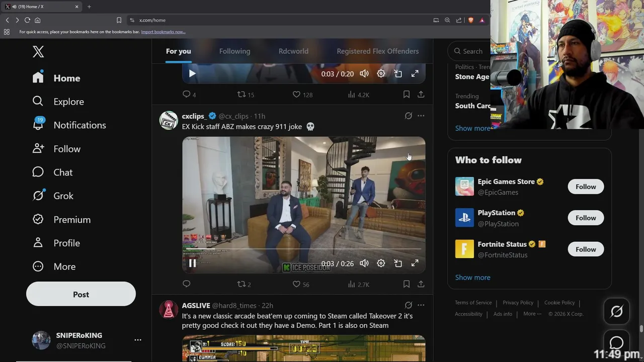Image resolution: width=644 pixels, height=362 pixels.
Task: Go to Home in sidebar
Action: tap(56, 78)
